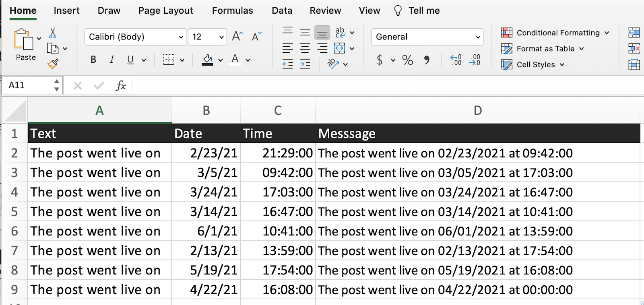Switch to the Formulas tab
644x305 pixels.
click(x=232, y=10)
